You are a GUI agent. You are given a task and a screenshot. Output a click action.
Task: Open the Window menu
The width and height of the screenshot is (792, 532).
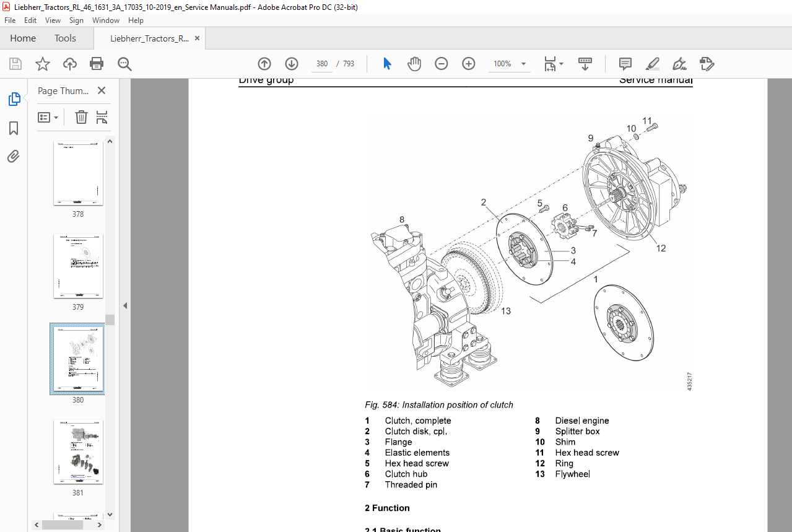pyautogui.click(x=106, y=20)
